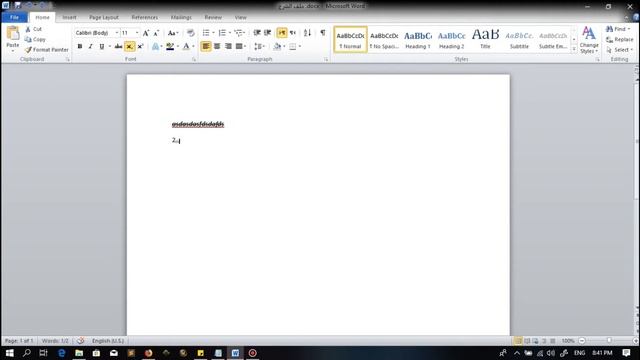Open the Font dialog launcher
640x360 pixels.
point(194,60)
